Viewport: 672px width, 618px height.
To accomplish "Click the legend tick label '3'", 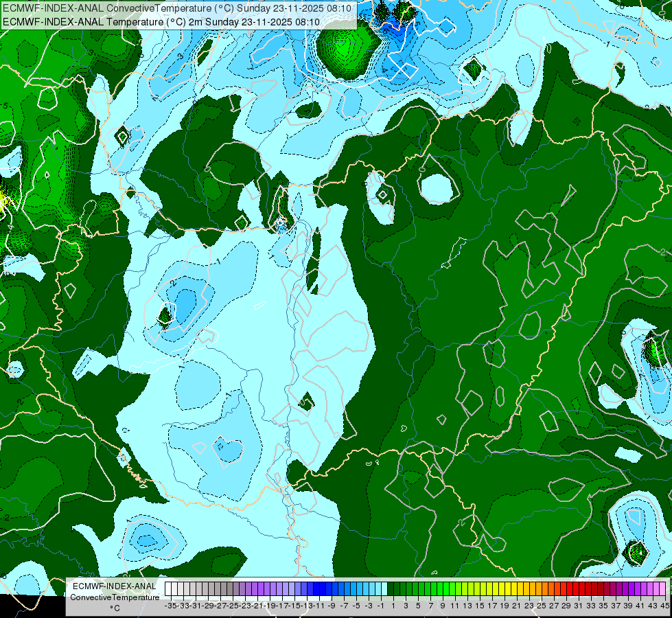I will (406, 606).
